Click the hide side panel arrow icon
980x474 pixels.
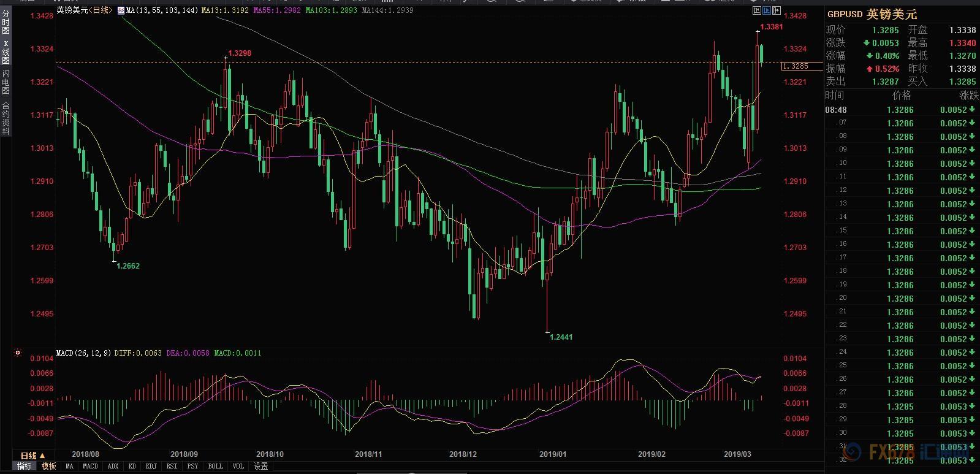776,10
